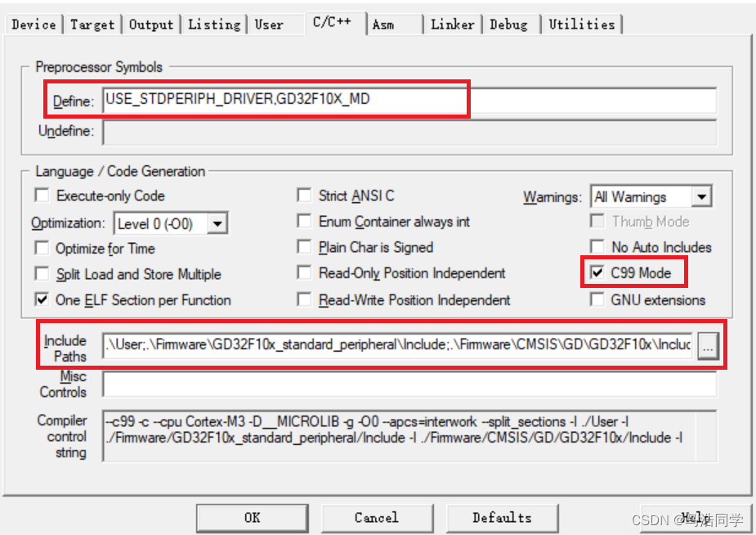Enable Execute-only Code checkbox

tap(42, 196)
